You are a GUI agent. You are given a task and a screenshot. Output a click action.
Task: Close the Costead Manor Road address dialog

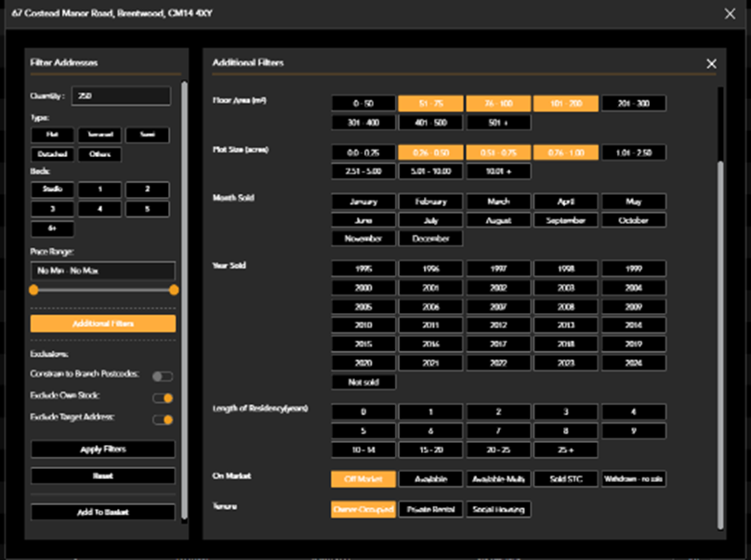[x=730, y=14]
